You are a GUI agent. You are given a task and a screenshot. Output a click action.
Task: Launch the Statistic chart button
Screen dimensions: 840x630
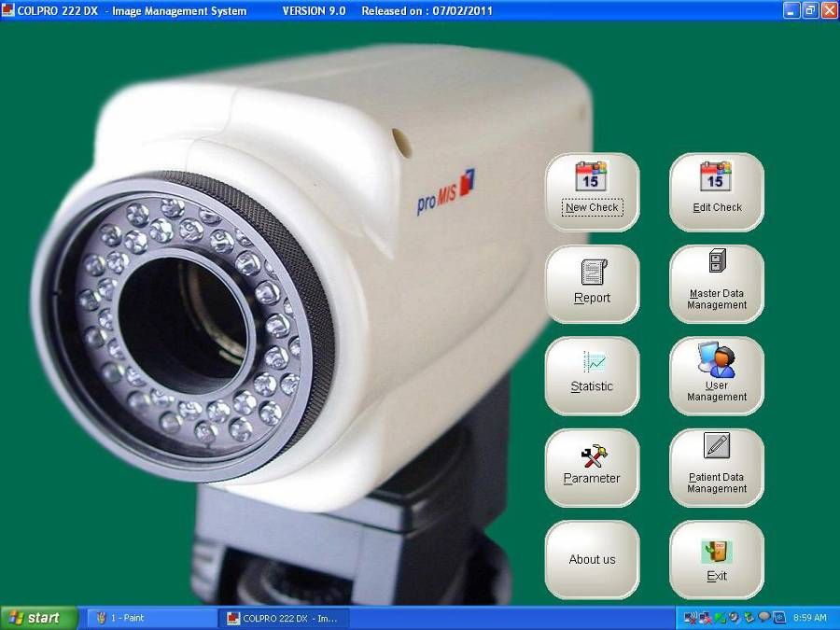[592, 375]
